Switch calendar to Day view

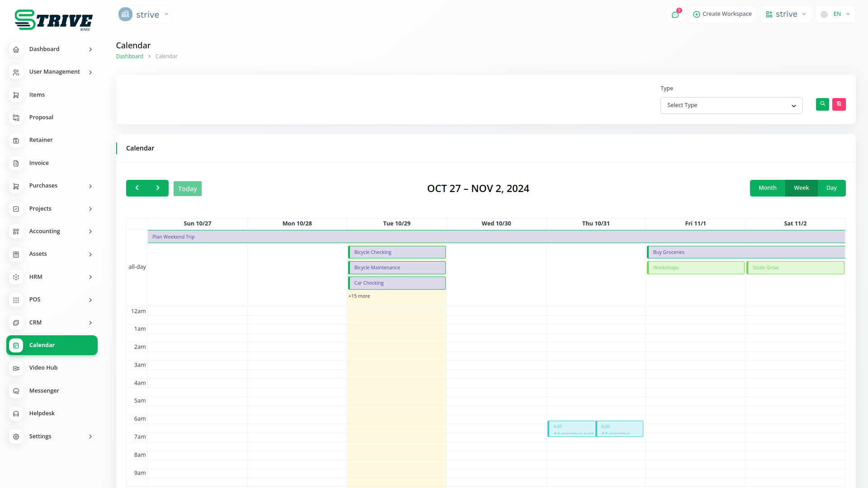tap(831, 188)
